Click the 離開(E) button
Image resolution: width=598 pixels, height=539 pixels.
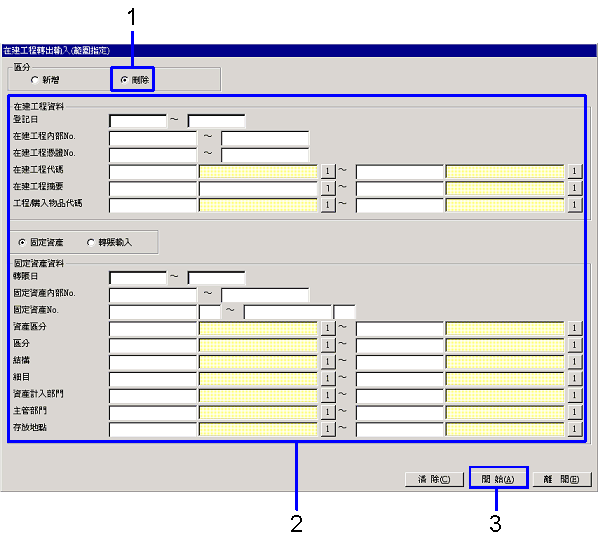[562, 479]
